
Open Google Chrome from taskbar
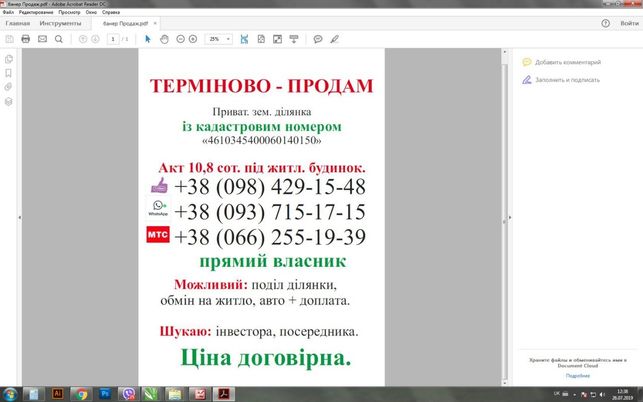pos(81,394)
